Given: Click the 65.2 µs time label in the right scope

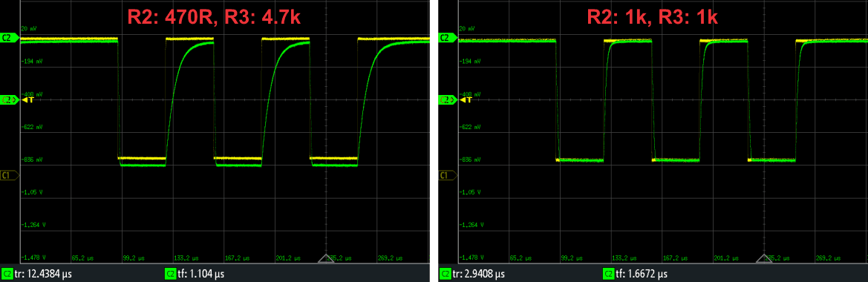Looking at the screenshot, I should point(521,258).
